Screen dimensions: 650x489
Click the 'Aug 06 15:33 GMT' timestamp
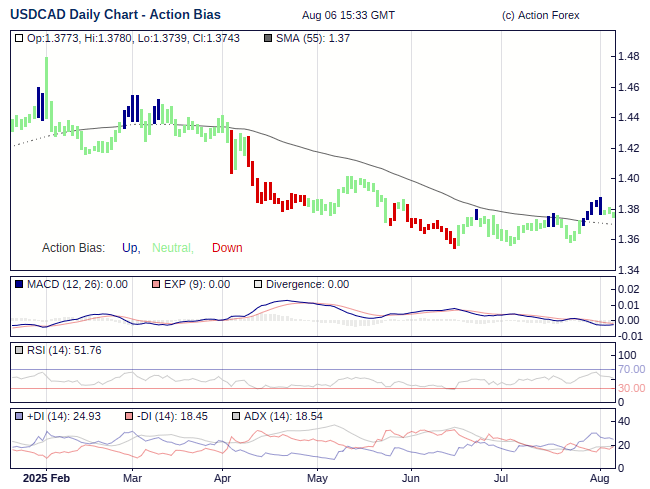[347, 16]
